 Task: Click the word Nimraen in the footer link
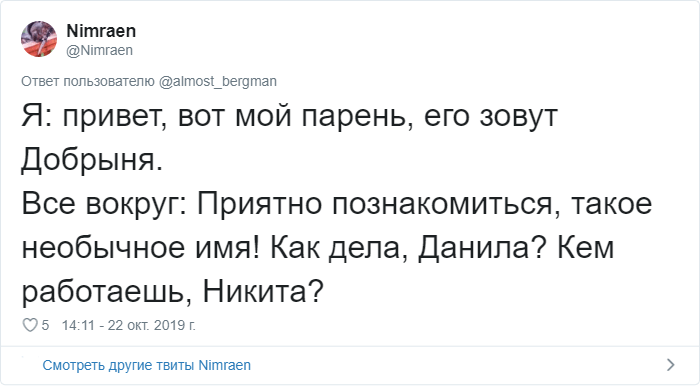pos(224,365)
